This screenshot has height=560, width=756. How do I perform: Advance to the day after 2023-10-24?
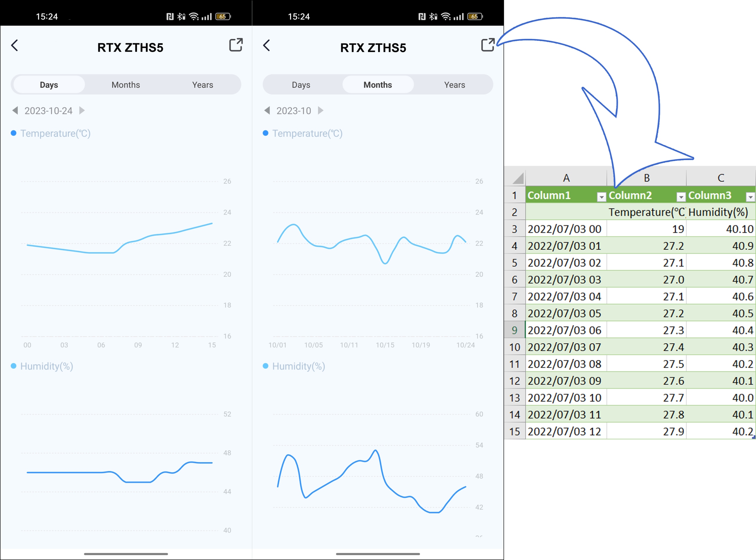click(82, 110)
